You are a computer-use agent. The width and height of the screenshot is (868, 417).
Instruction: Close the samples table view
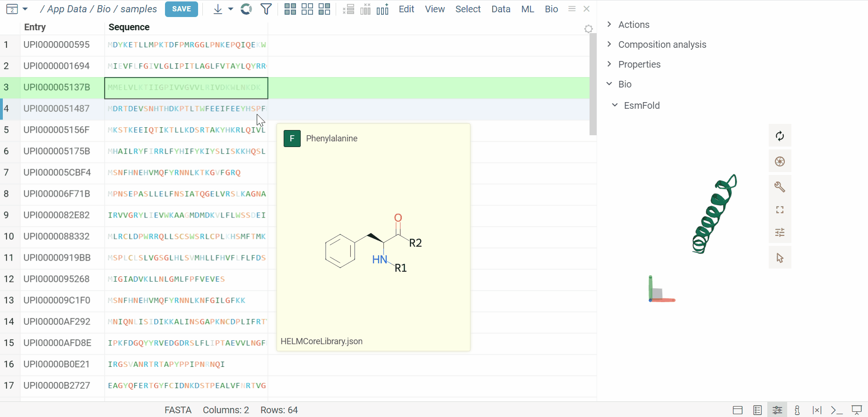pyautogui.click(x=587, y=9)
